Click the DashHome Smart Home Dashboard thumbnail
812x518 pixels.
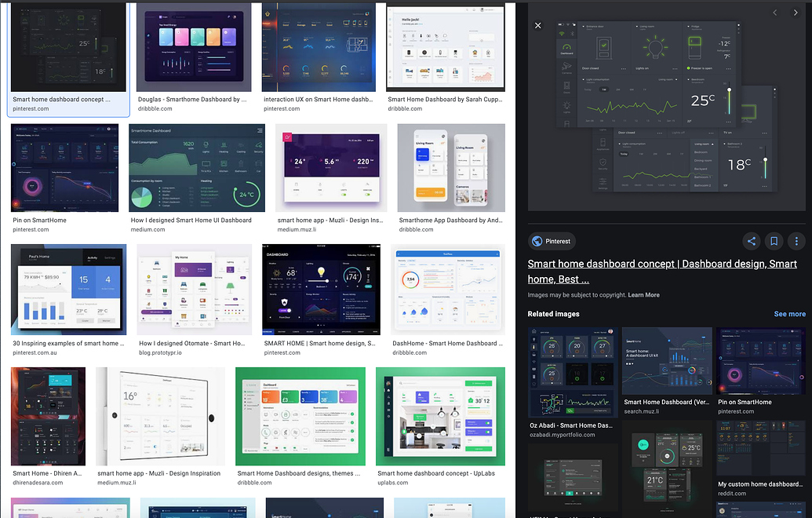point(448,288)
